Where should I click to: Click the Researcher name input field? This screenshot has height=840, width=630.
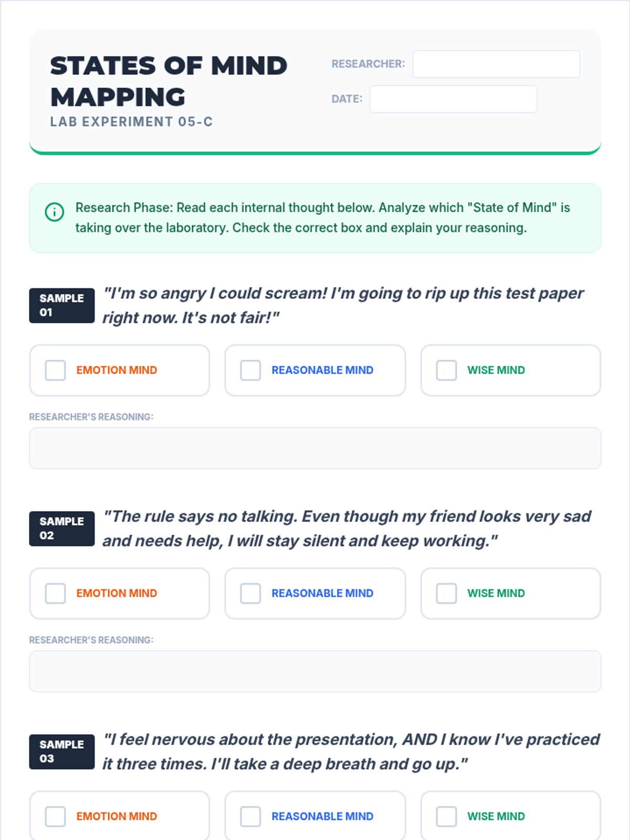(x=496, y=64)
